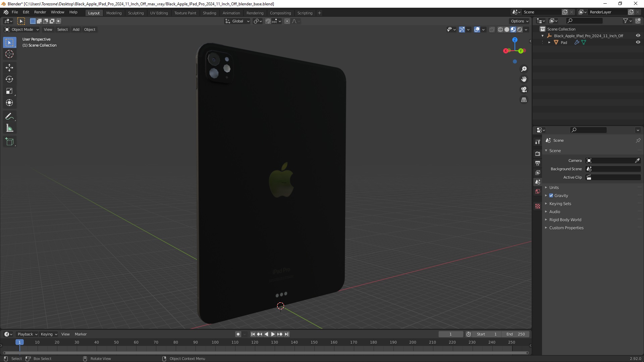Pin the Scene properties panel
Viewport: 644px width, 362px height.
tap(638, 140)
